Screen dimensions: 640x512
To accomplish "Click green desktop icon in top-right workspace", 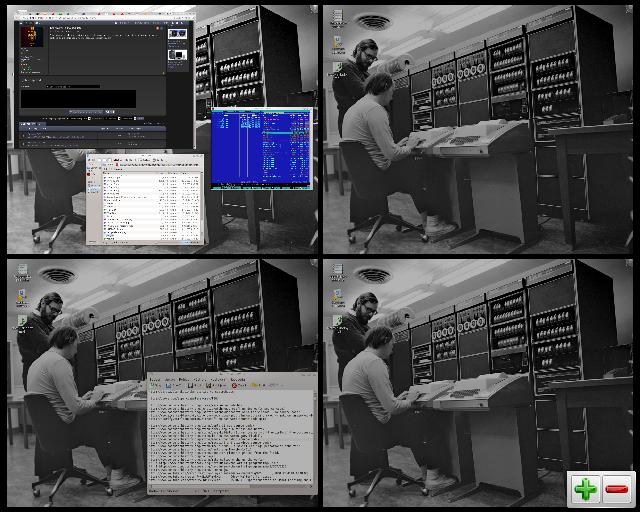I will coord(337,67).
